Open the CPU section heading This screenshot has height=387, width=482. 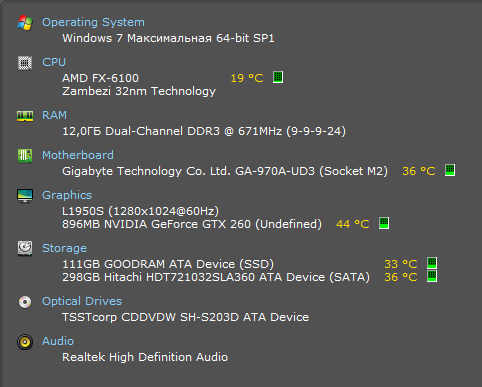click(x=54, y=62)
